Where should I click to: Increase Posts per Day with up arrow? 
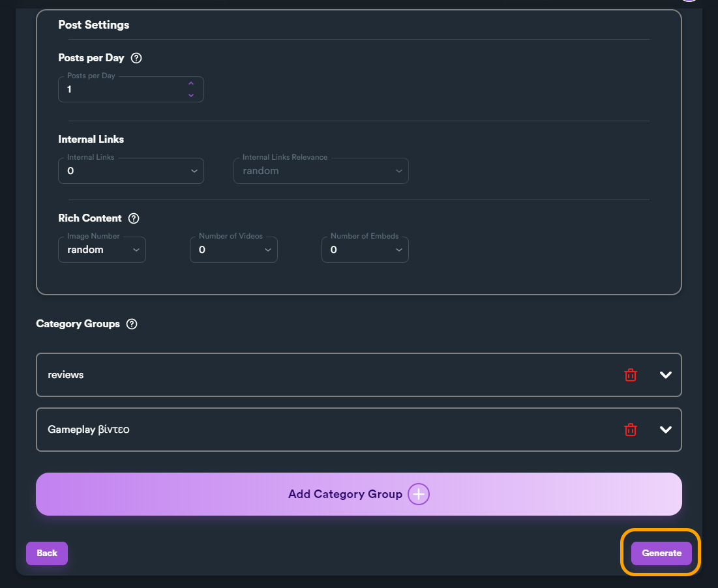191,83
